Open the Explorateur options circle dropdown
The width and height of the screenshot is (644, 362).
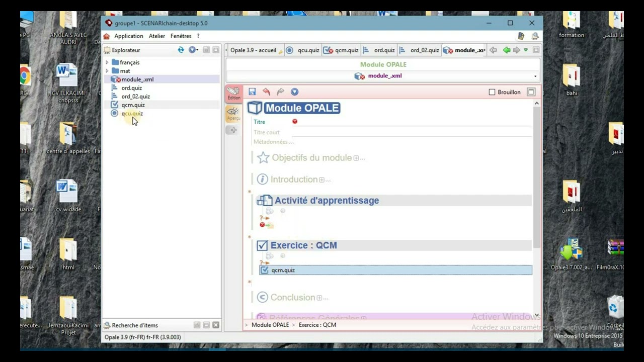tap(193, 50)
